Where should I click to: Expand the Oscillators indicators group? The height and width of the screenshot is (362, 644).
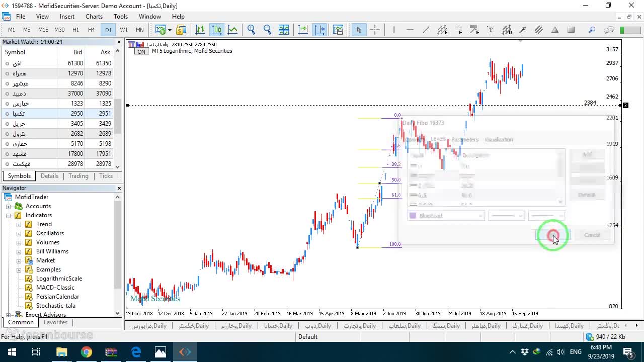[19, 233]
